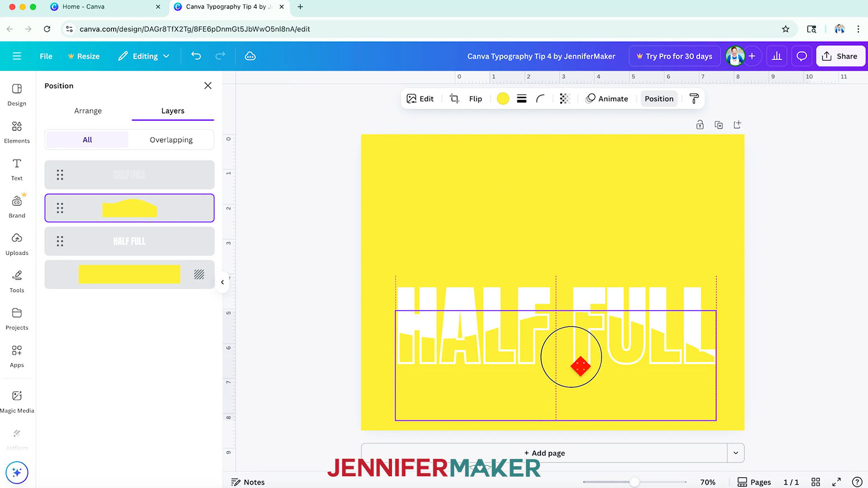Screen dimensions: 868x488
Task: Click the Resize menu button
Action: (x=83, y=56)
